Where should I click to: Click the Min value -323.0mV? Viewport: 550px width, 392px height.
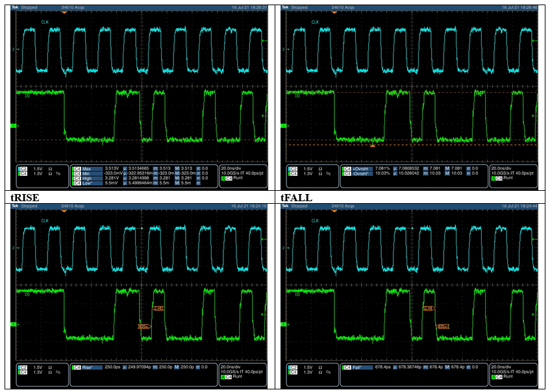[112, 173]
